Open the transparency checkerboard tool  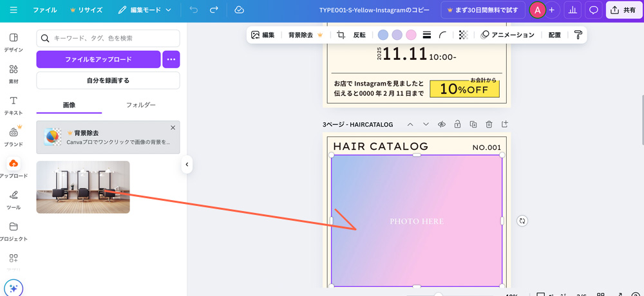[463, 35]
